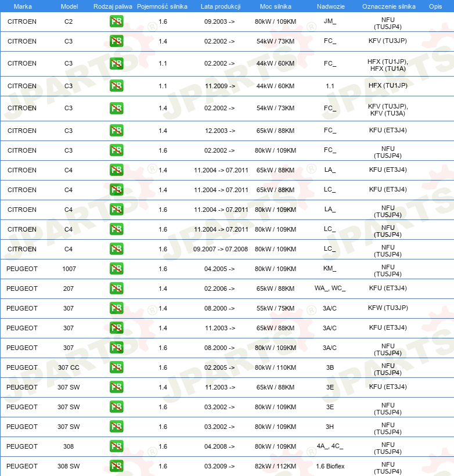Click the 4A_, 4C_ body code
This screenshot has height=476, width=454.
tap(330, 446)
